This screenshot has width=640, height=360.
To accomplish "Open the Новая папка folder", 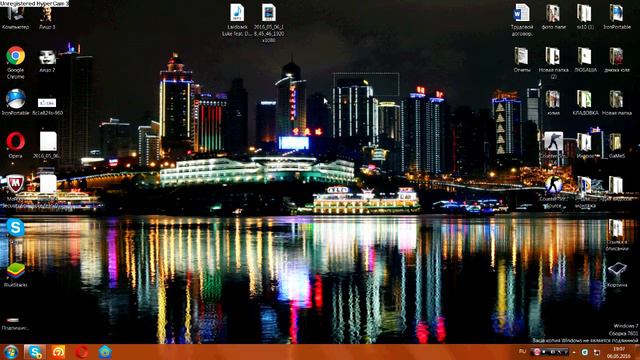I will (x=617, y=103).
